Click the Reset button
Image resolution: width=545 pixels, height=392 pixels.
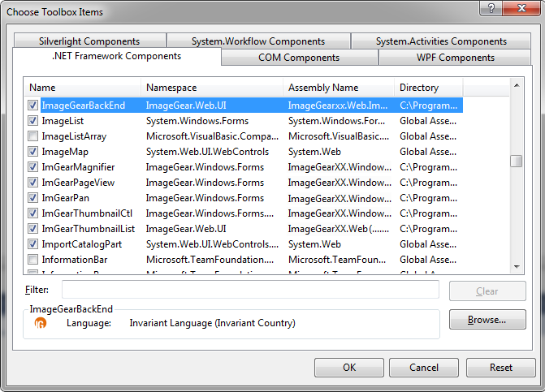[501, 368]
